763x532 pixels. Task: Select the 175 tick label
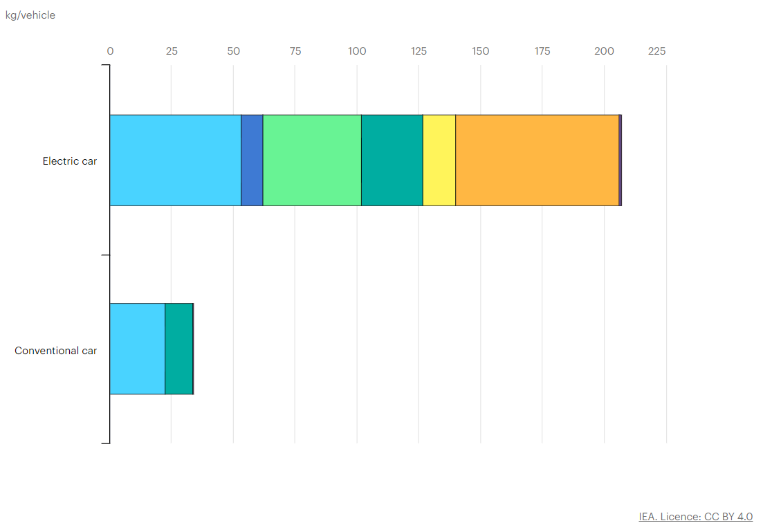pos(542,51)
